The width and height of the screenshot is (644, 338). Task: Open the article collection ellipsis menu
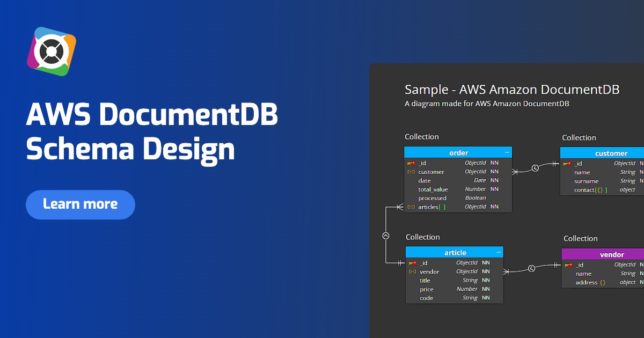pyautogui.click(x=499, y=252)
